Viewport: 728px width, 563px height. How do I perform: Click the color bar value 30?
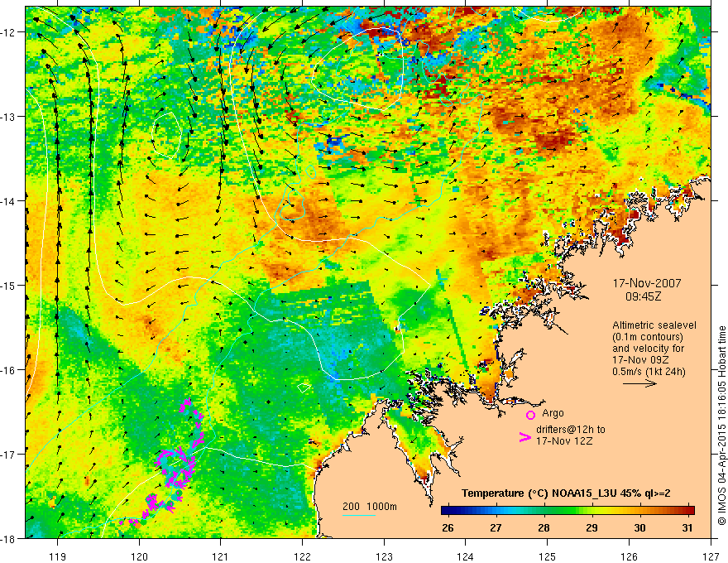point(639,527)
